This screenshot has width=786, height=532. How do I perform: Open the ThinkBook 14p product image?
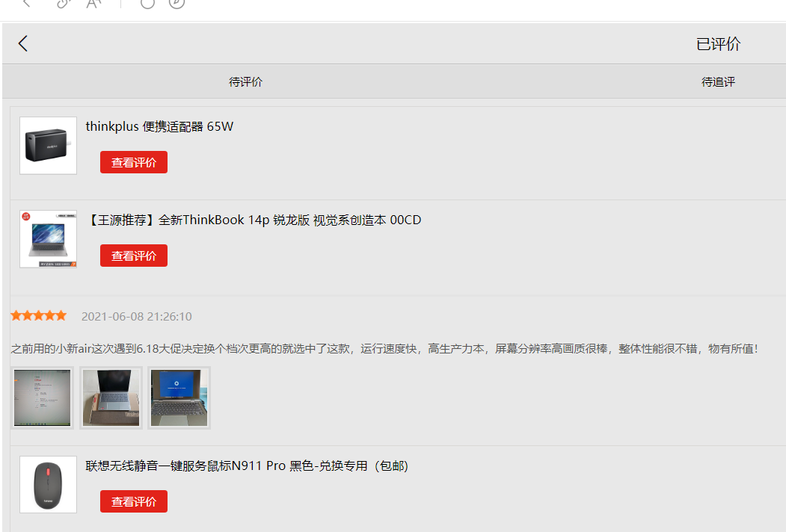point(48,239)
